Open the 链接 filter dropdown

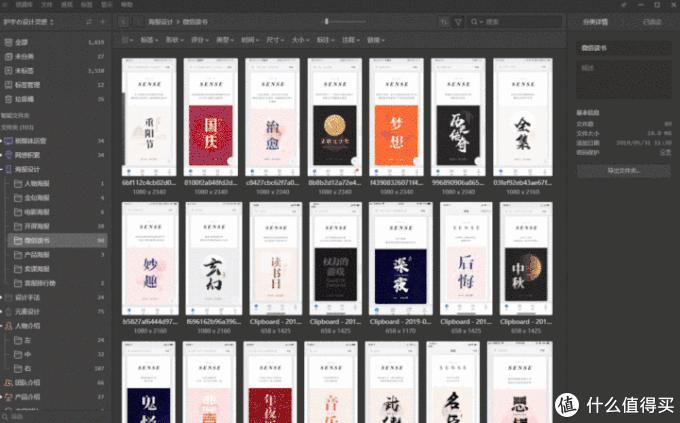pyautogui.click(x=376, y=40)
